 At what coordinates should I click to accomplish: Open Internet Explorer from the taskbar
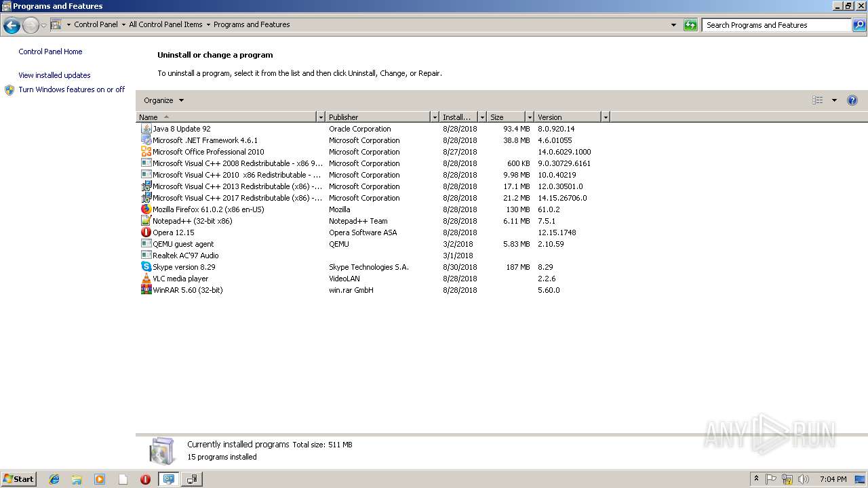pos(54,479)
